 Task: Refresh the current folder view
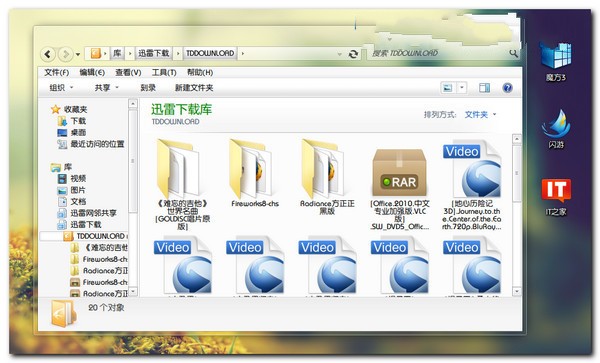coord(353,54)
